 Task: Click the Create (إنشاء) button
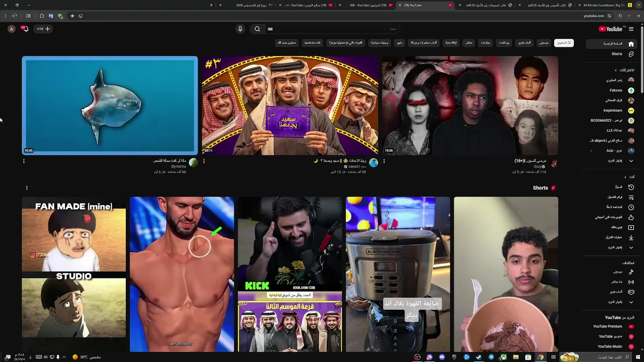[x=43, y=29]
